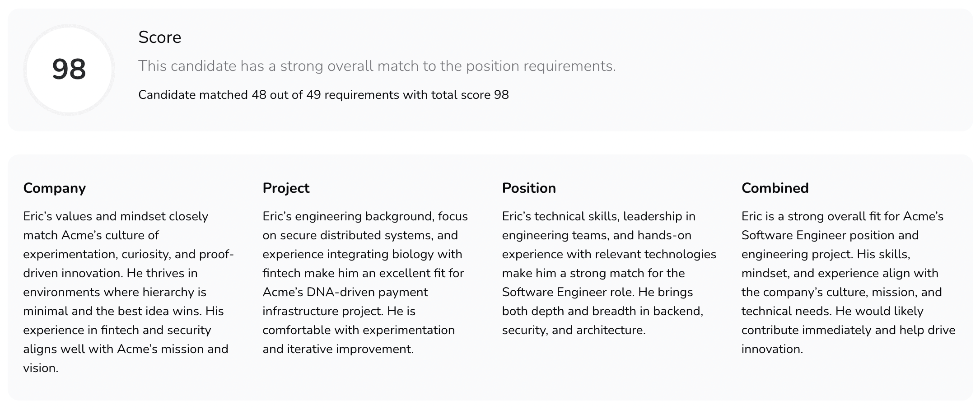Click 'and iterative improvement.' in the Project text

pyautogui.click(x=338, y=349)
